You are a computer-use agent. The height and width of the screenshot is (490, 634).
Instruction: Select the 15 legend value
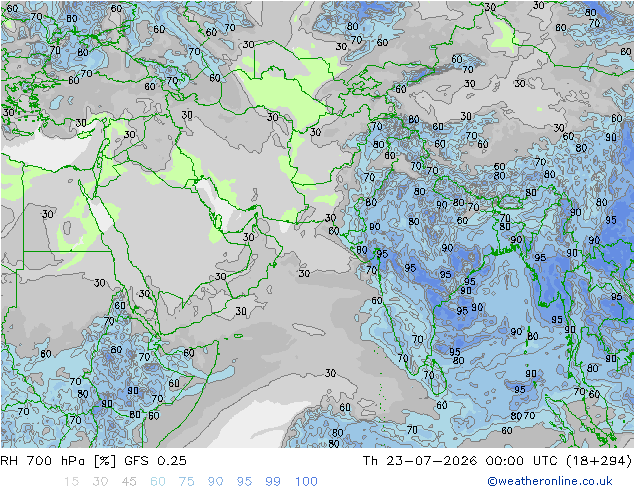pos(71,482)
